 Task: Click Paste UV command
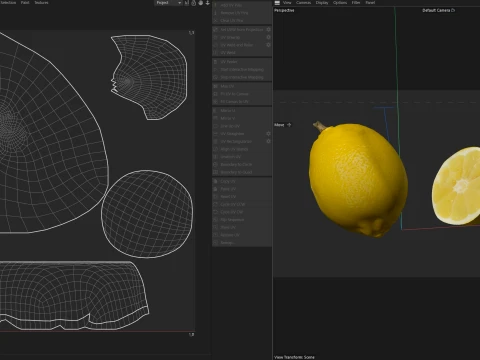pos(242,189)
